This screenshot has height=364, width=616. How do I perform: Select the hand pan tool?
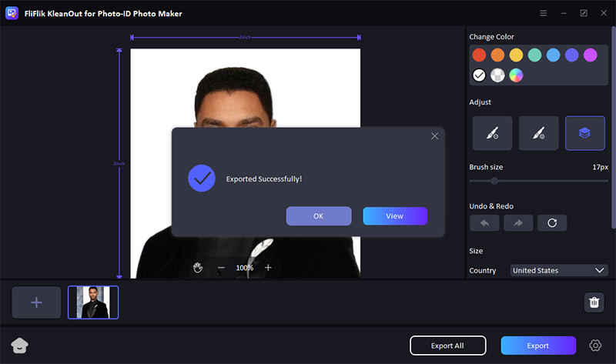[x=198, y=268]
